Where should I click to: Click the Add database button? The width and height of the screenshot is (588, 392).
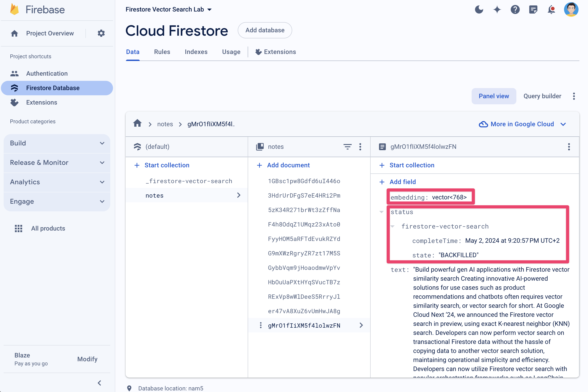tap(265, 30)
